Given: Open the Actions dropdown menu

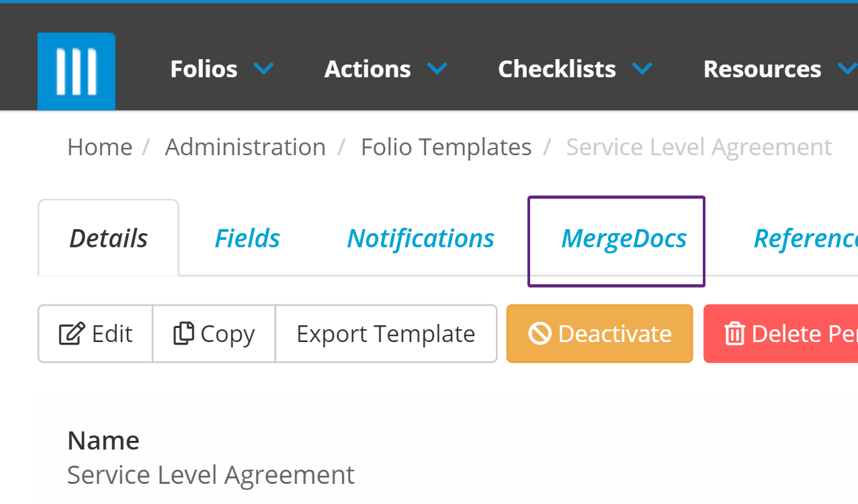Looking at the screenshot, I should coord(386,69).
